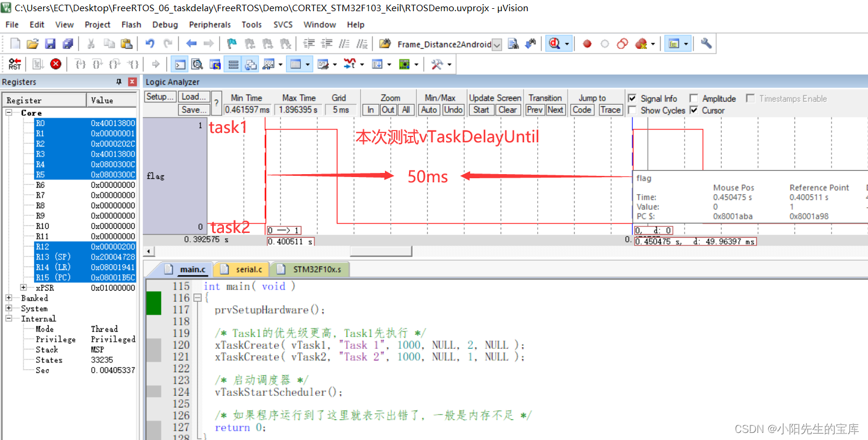Click the Open file folder icon
This screenshot has height=440, width=868.
(x=33, y=44)
